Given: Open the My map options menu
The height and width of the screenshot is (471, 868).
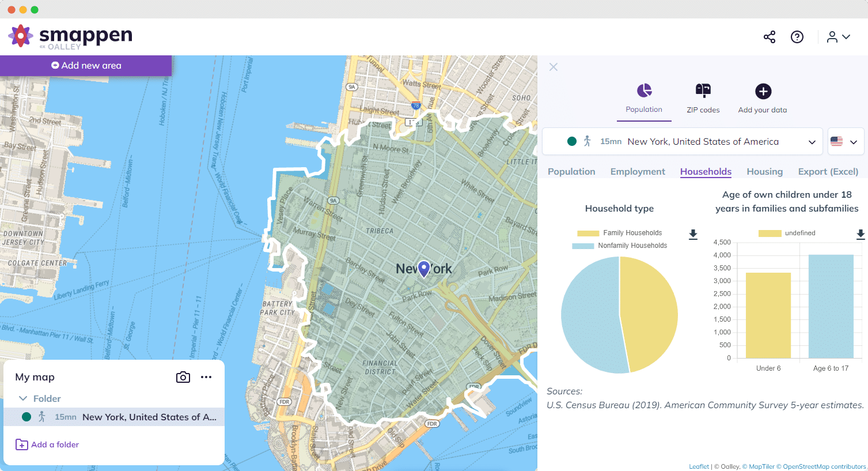Looking at the screenshot, I should (206, 377).
